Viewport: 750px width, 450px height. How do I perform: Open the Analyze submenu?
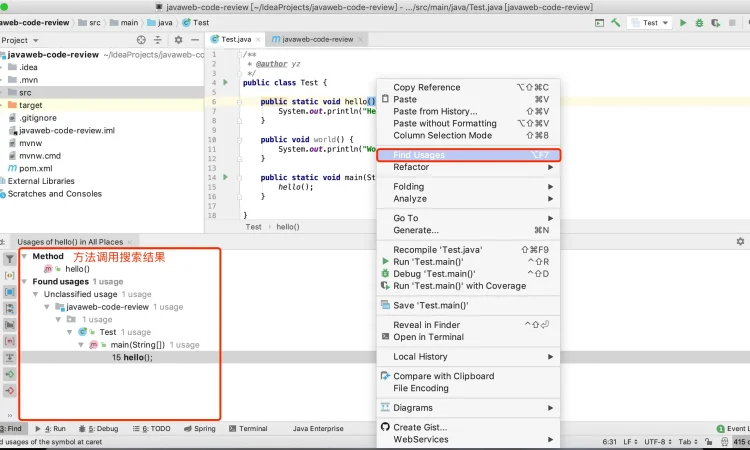click(468, 198)
